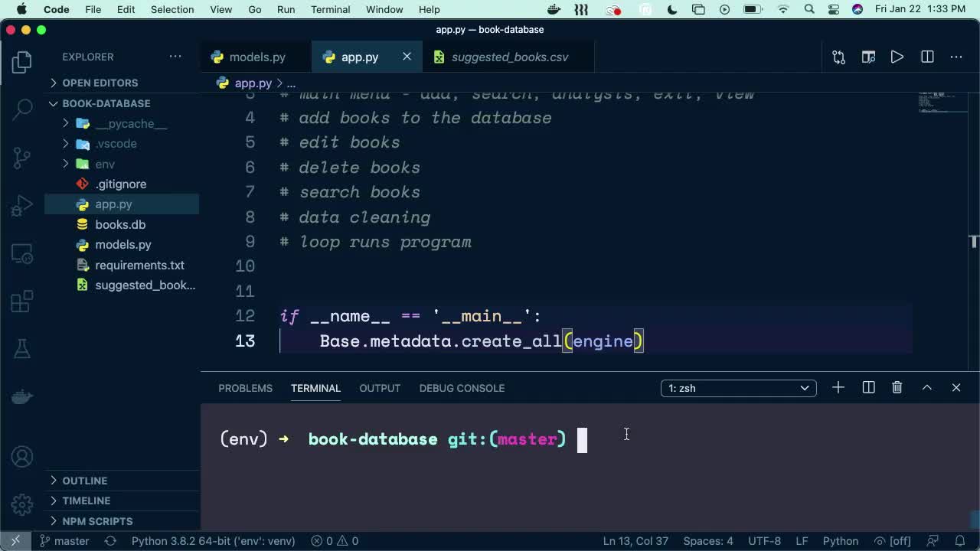Open the Terminal menu in the menu bar
980x551 pixels.
tap(330, 9)
